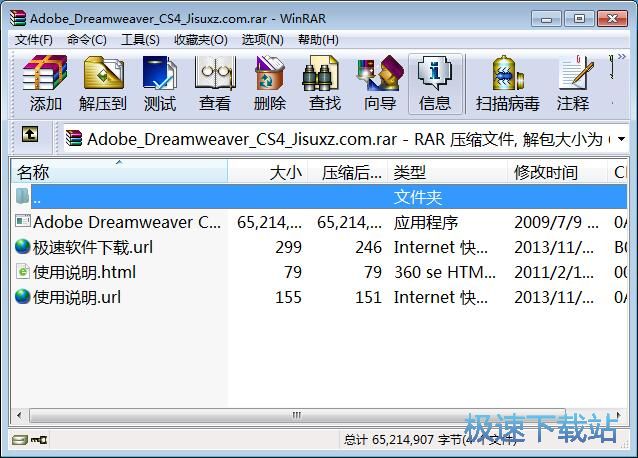
Task: Sort by the 修改时间 column header
Action: click(x=557, y=172)
